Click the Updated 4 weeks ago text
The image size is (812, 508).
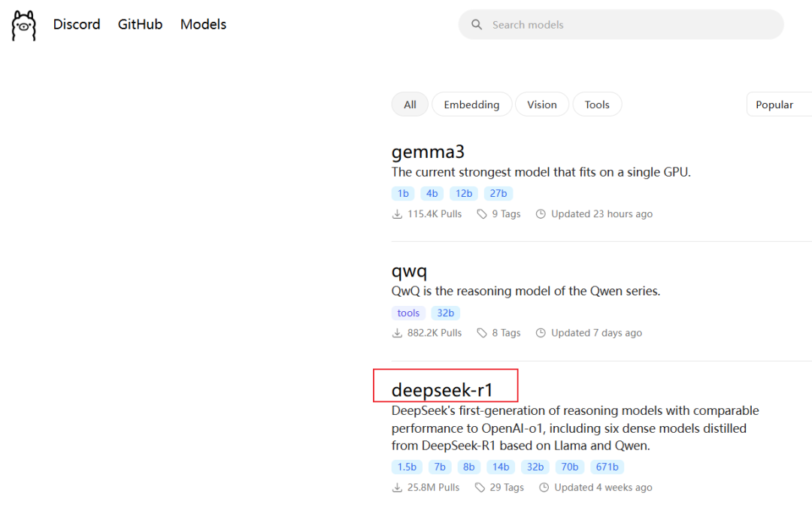coord(603,487)
